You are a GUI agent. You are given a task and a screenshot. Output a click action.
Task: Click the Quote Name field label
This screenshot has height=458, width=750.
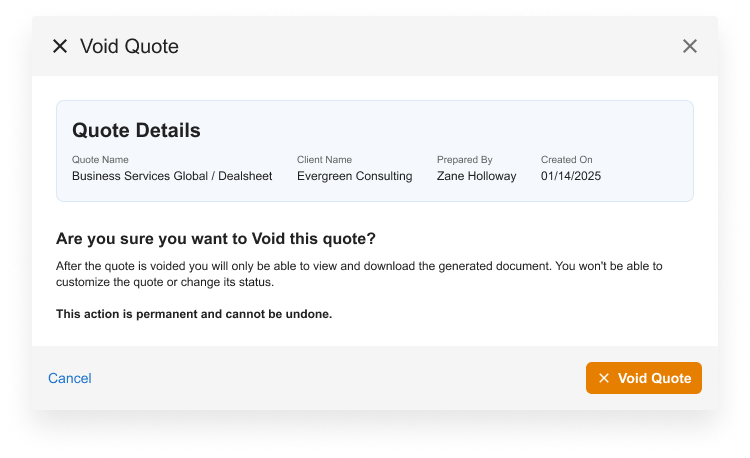pos(100,159)
